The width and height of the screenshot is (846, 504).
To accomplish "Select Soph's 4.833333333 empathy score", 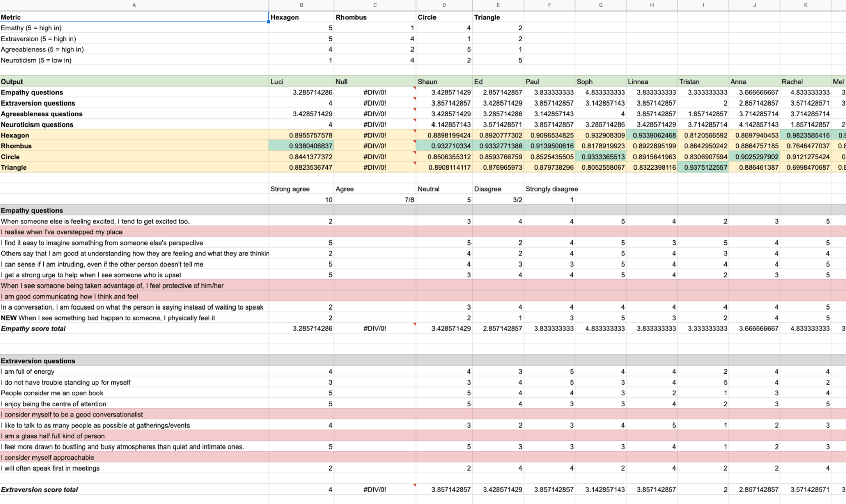I will tap(601, 92).
